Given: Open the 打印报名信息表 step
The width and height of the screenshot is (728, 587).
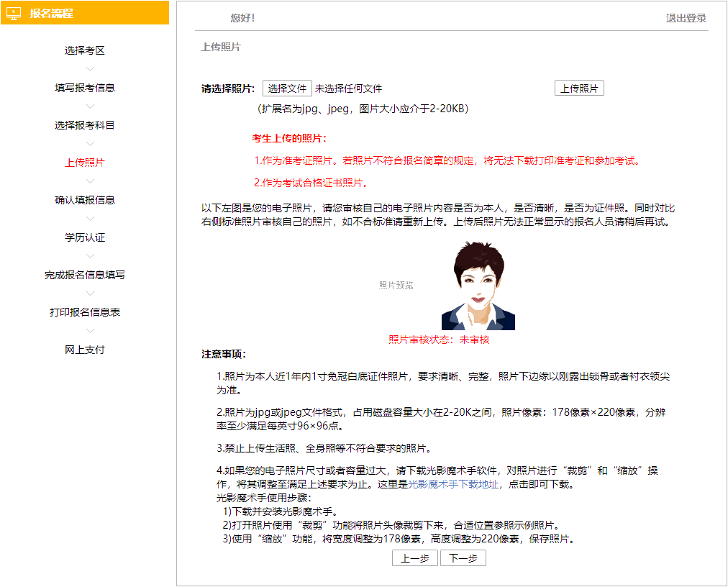Looking at the screenshot, I should 83,311.
